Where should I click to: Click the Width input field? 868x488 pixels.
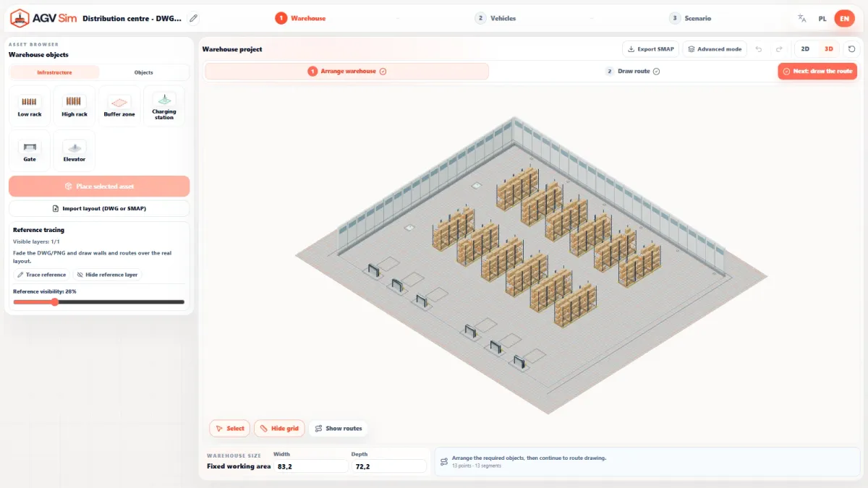311,466
